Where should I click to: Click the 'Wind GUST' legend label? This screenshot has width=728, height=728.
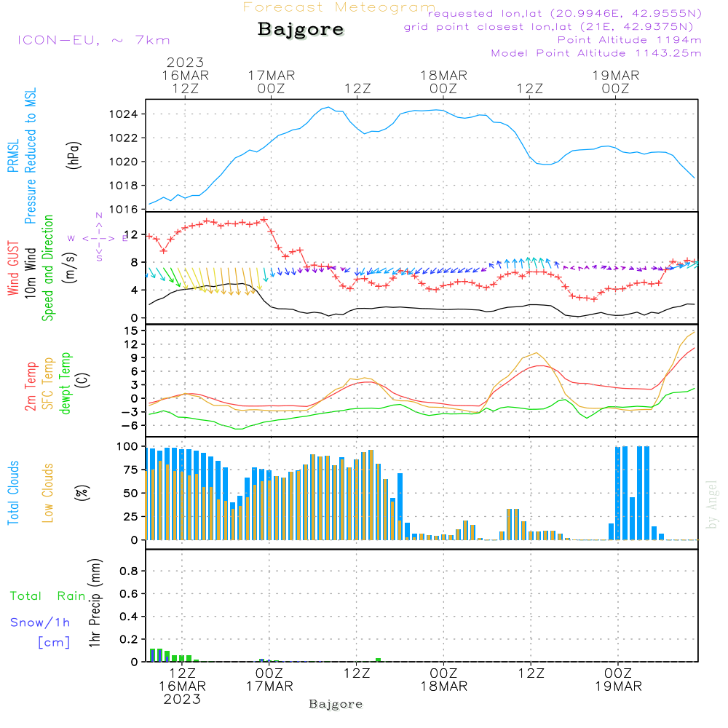pos(13,269)
